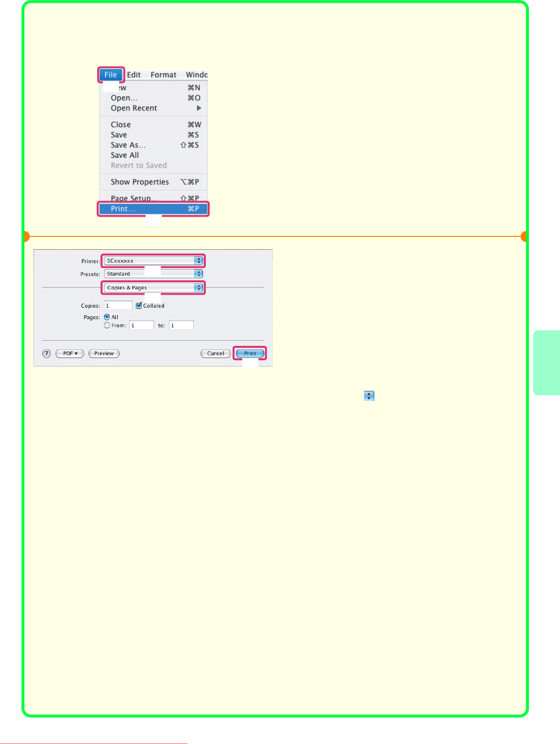The width and height of the screenshot is (560, 744).
Task: Open the Format menu
Action: click(163, 75)
